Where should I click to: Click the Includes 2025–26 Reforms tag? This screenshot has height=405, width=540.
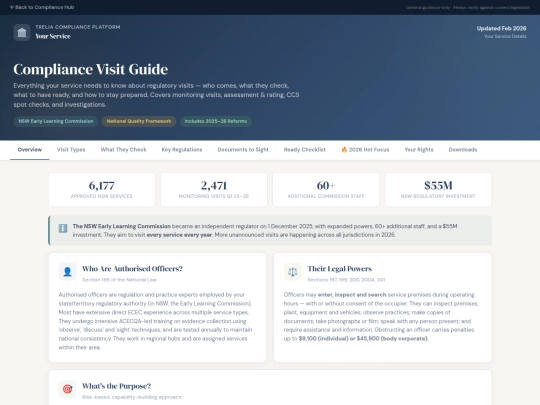216,121
